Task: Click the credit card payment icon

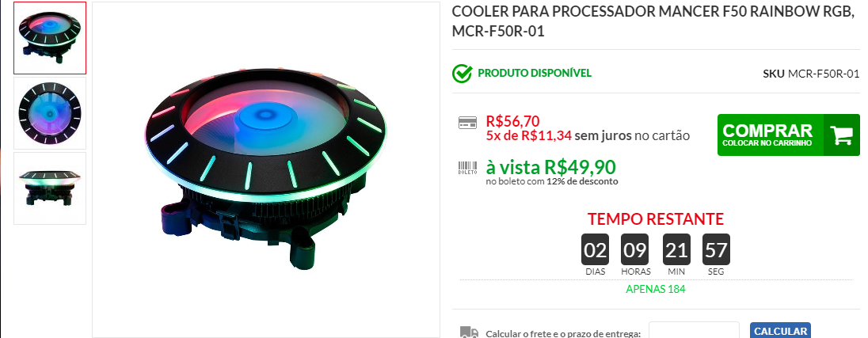Action: click(468, 123)
